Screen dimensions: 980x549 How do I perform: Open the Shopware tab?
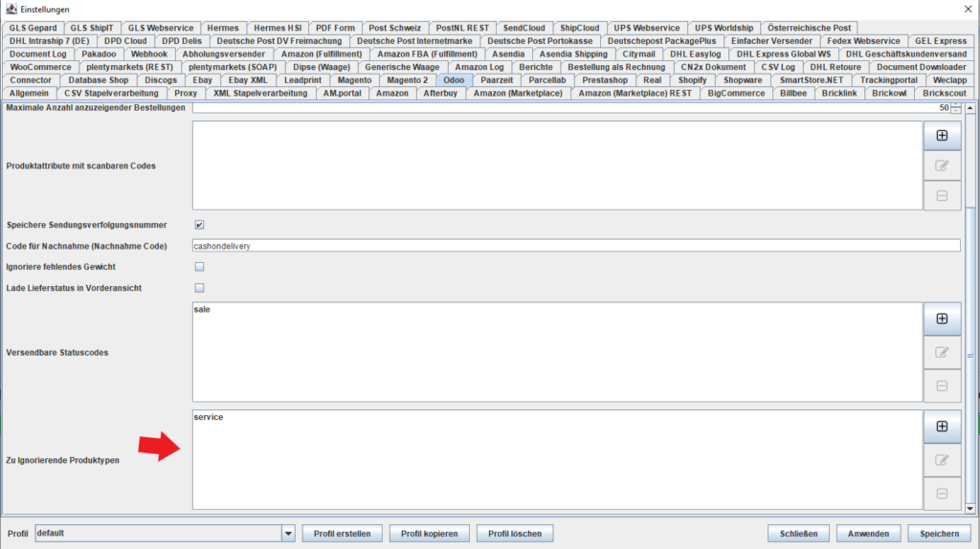743,80
